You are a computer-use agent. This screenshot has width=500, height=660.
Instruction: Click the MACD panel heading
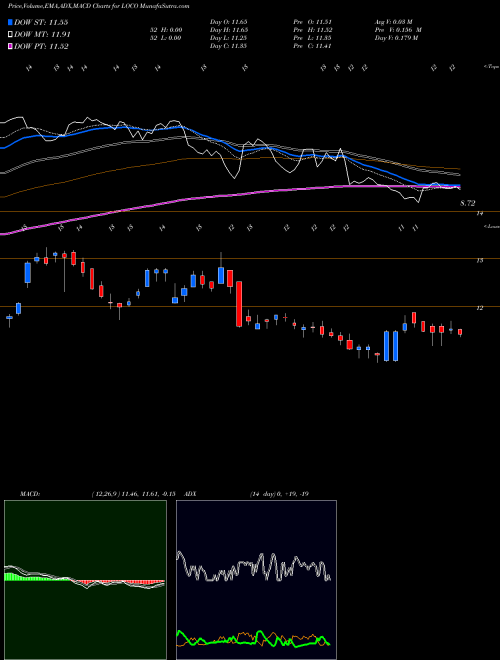click(x=29, y=494)
